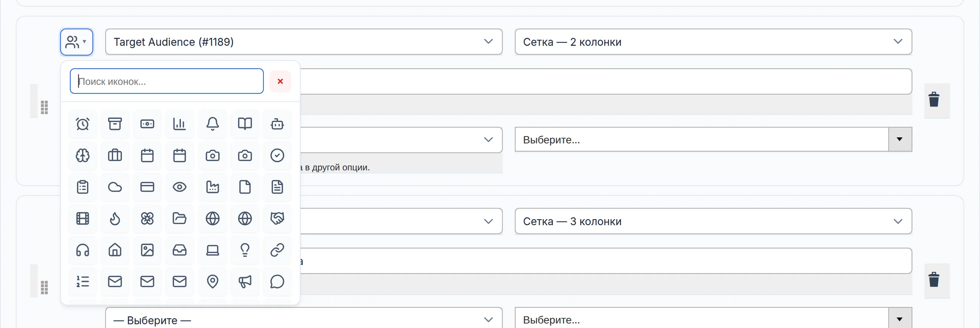This screenshot has height=328, width=980.
Task: Select the handshake icon
Action: click(277, 218)
